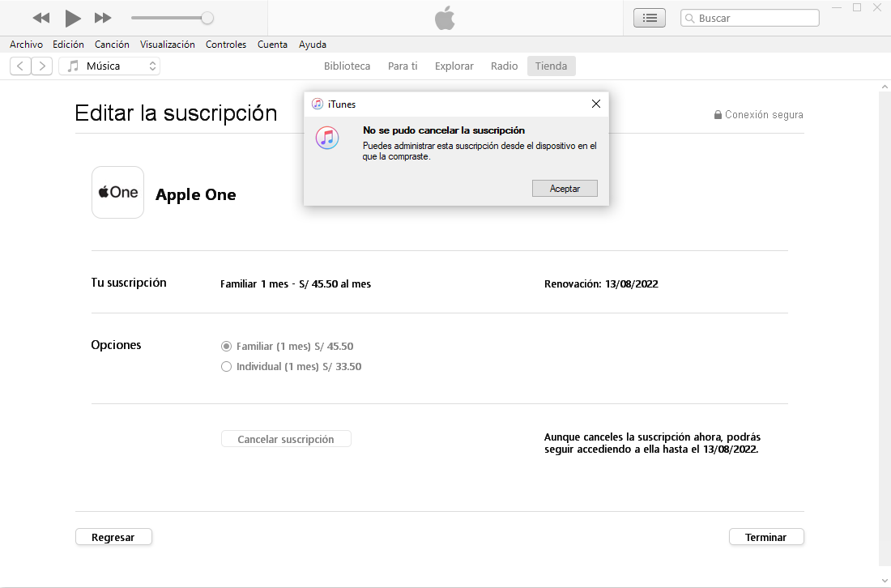Close the iTunes main window
Viewport: 891px width, 588px height.
[x=876, y=8]
